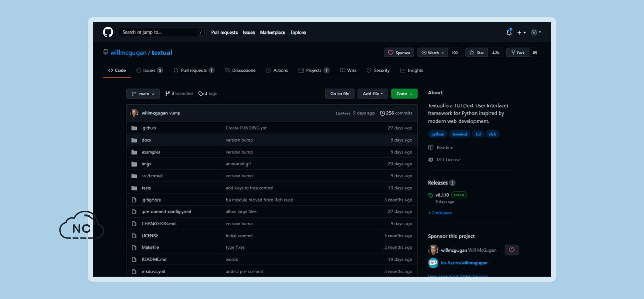The image size is (644, 299).
Task: Open the MIT License link
Action: pos(444,160)
